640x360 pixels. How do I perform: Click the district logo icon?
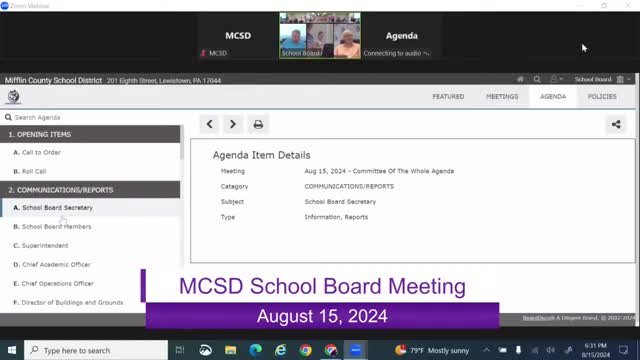click(13, 97)
